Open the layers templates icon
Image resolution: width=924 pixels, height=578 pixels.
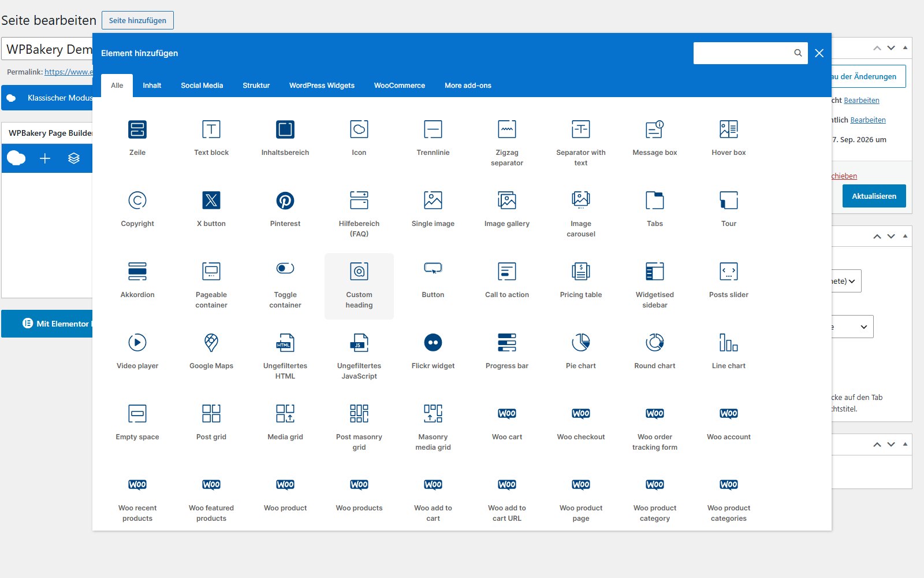[x=74, y=158]
